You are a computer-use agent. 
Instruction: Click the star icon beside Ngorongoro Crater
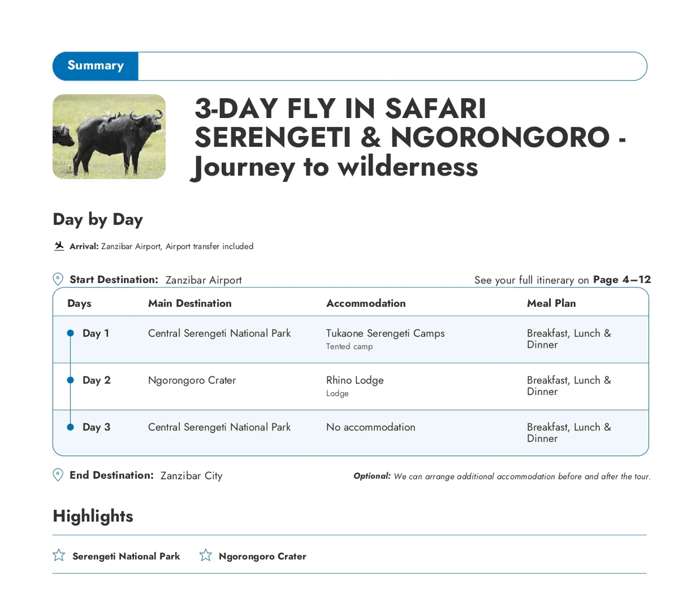tap(205, 555)
